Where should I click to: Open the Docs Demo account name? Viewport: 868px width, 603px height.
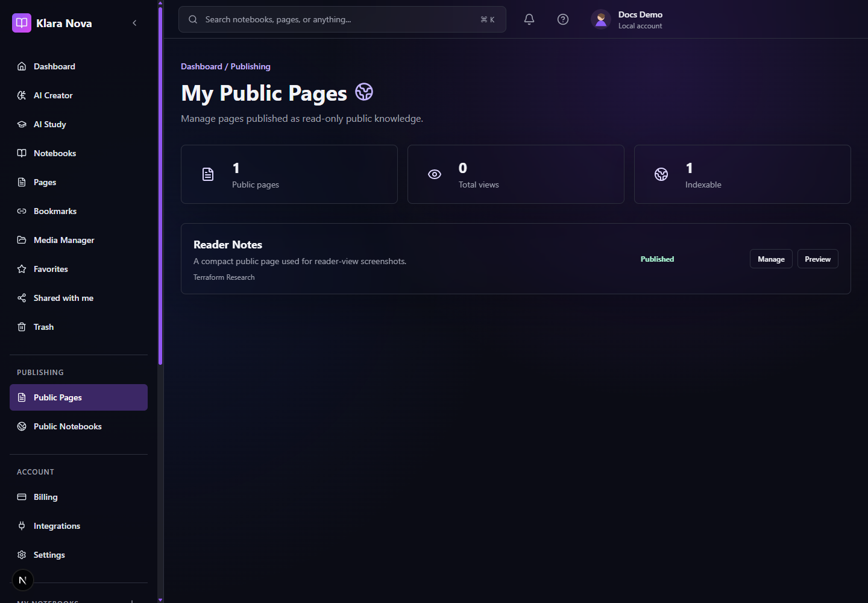(x=640, y=14)
